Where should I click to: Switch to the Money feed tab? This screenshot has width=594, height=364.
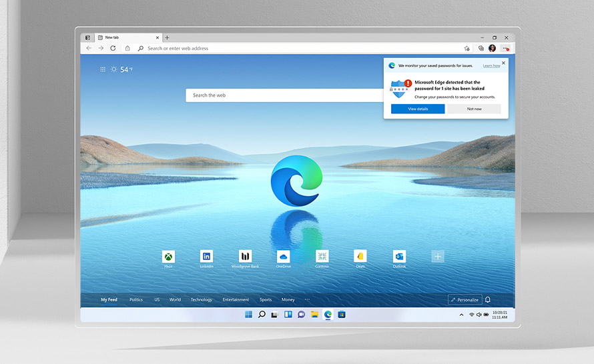288,300
